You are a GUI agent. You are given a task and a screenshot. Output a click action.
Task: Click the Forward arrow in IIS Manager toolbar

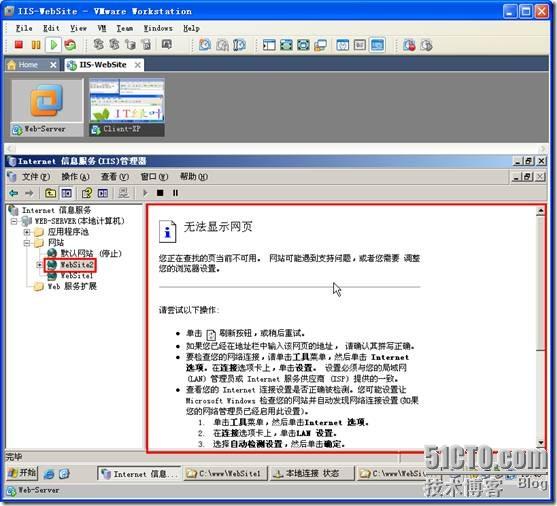29,193
